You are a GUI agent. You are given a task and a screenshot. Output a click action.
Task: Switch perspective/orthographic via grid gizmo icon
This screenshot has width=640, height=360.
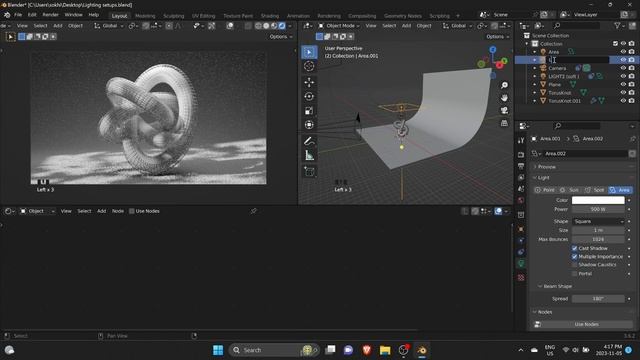coord(504,123)
